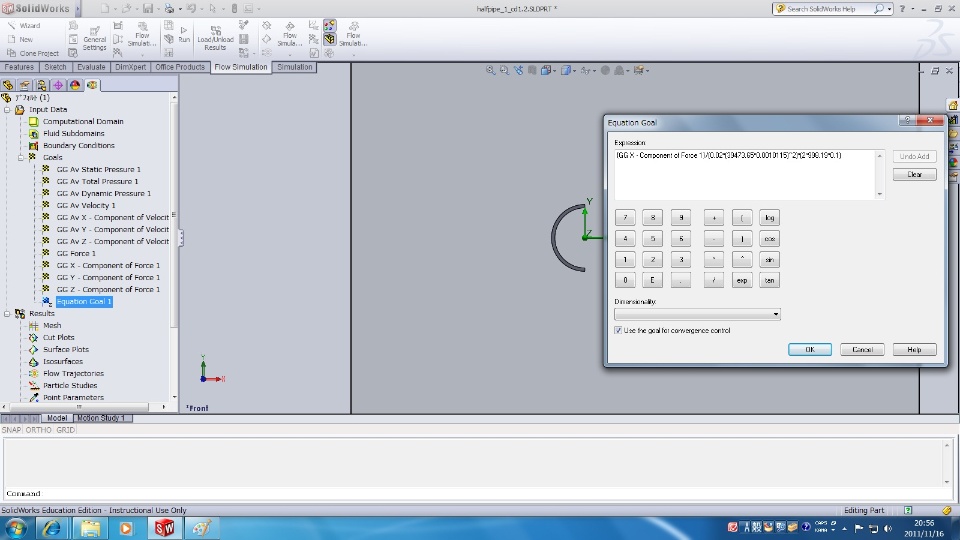
Task: Click Clear button in Equation Goal dialog
Action: 914,174
